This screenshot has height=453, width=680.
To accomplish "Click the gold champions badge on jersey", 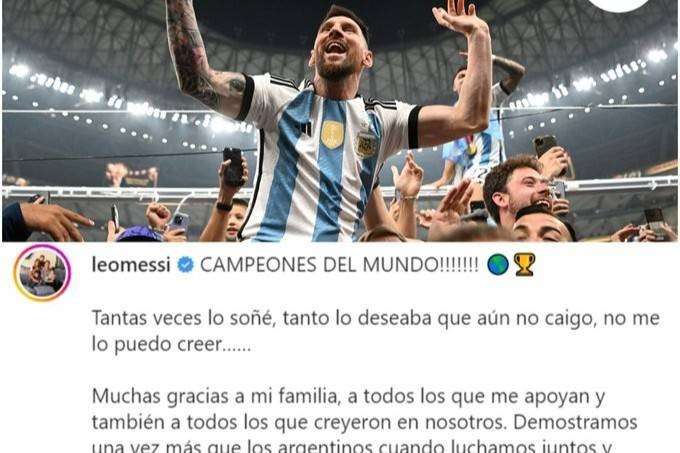I will coord(333,134).
